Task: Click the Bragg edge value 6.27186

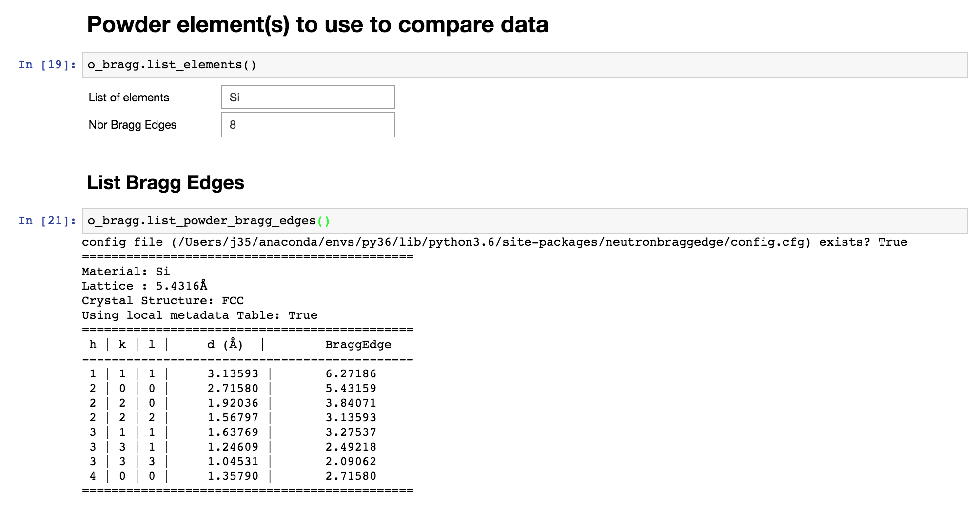Action: (351, 374)
